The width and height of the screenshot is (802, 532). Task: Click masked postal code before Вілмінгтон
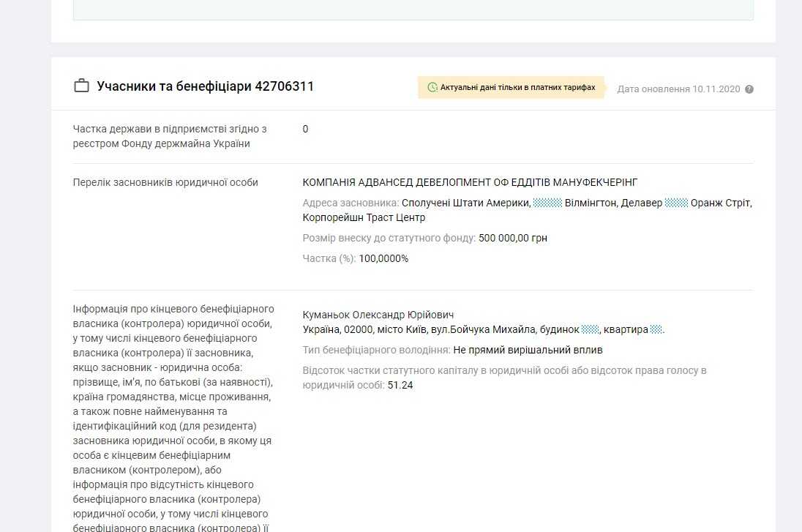click(547, 203)
